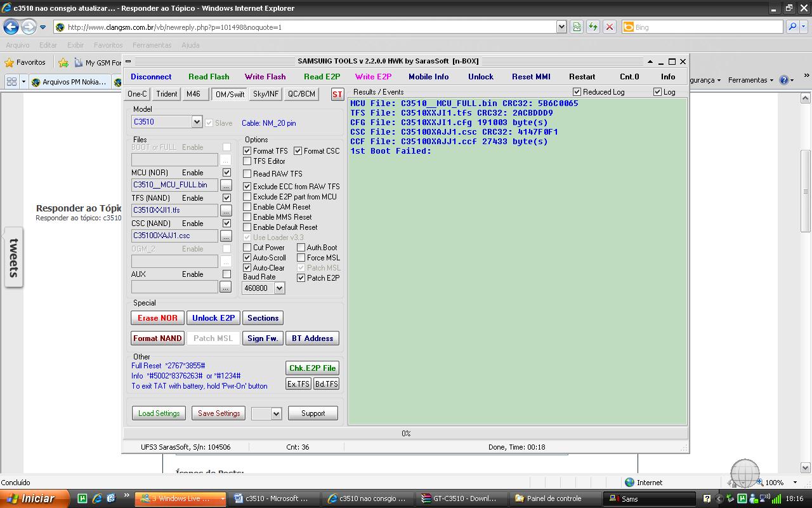The width and height of the screenshot is (812, 508).
Task: Switch to the Sky/INF tab
Action: (265, 94)
